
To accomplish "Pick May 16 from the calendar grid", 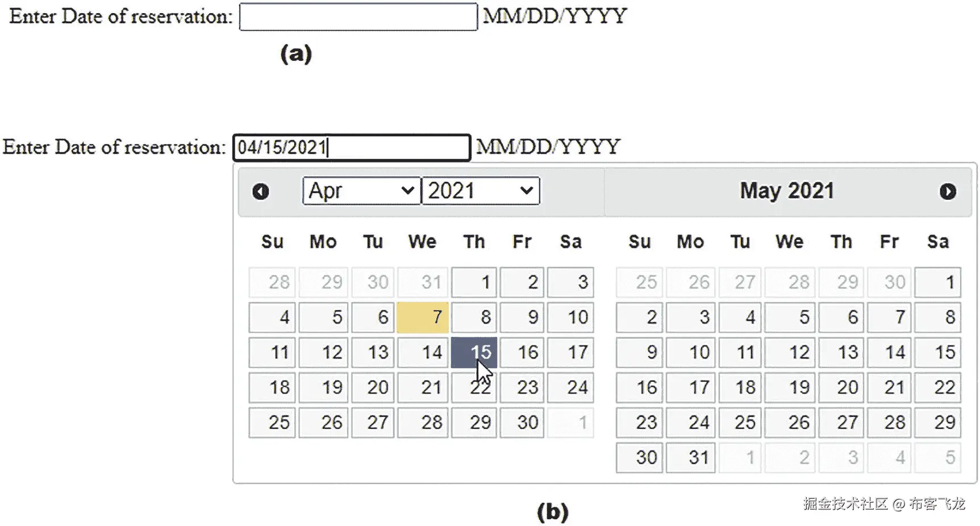I will (639, 387).
